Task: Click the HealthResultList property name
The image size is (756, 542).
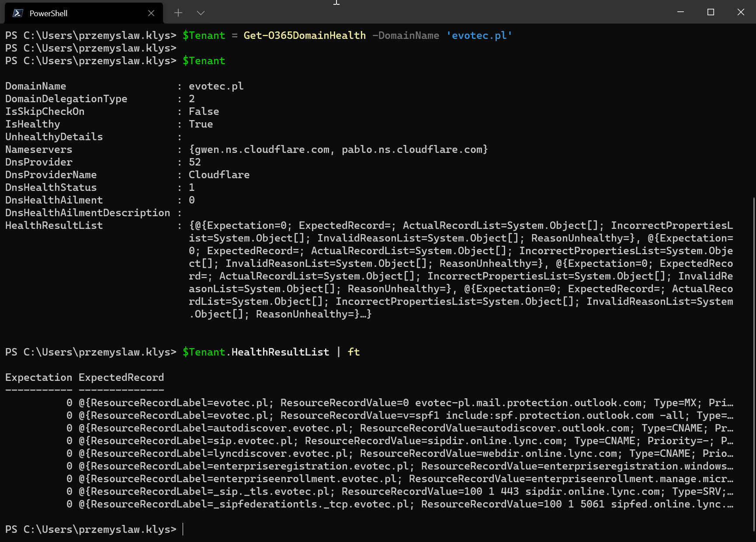Action: [54, 225]
